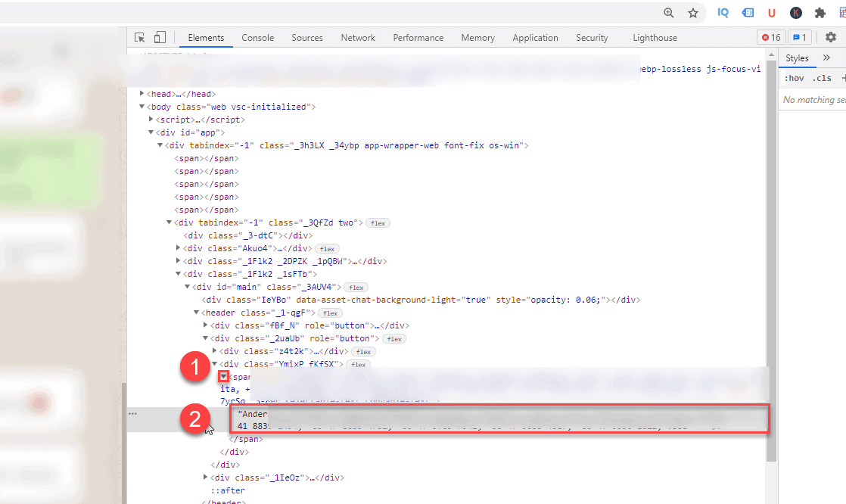The image size is (846, 504).
Task: Collapse the _1Flk2 _1sFTb div
Action: click(x=178, y=274)
